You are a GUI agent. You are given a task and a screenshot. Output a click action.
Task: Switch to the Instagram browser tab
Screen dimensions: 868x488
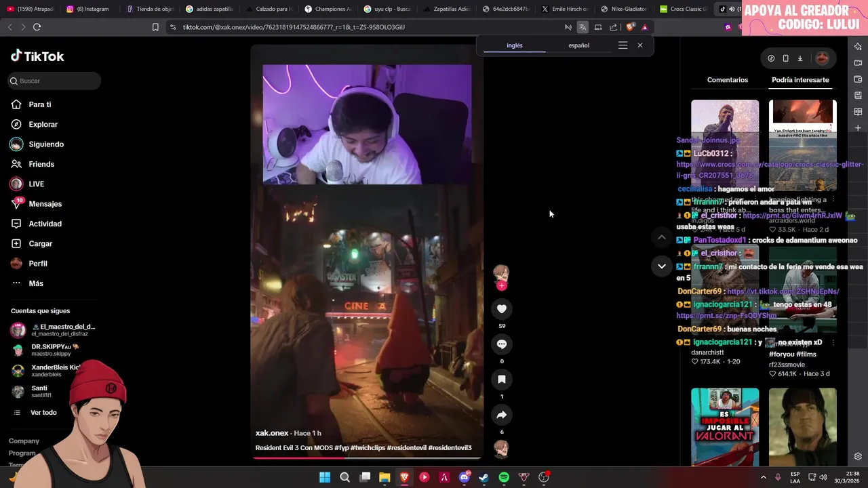point(88,9)
